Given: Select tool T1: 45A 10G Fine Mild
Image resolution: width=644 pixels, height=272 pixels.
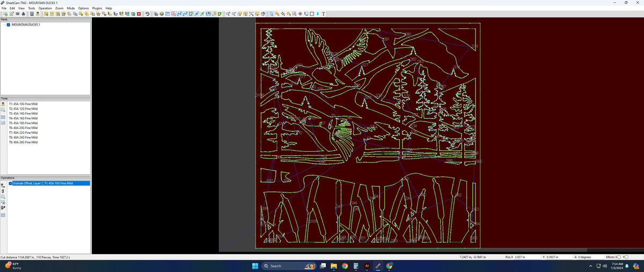Looking at the screenshot, I should (x=23, y=104).
